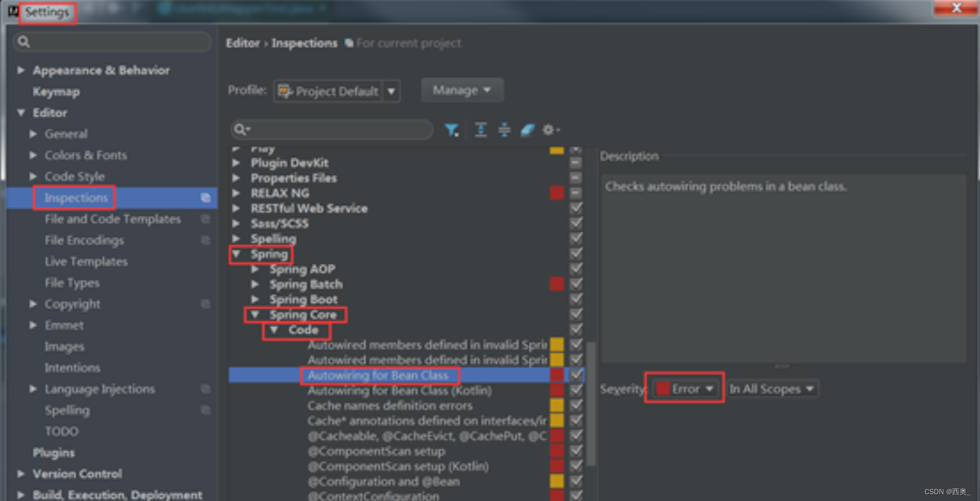980x501 pixels.
Task: Open the gear settings menu icon
Action: tap(550, 130)
